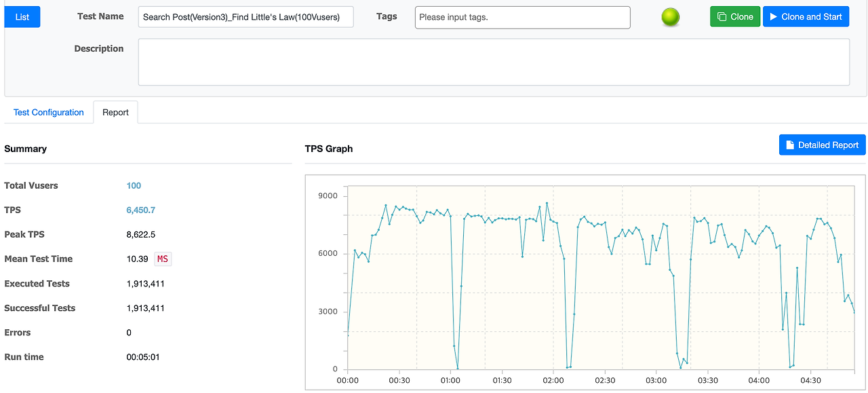Screen dimensions: 868x393
Task: Click the List button
Action: click(22, 17)
